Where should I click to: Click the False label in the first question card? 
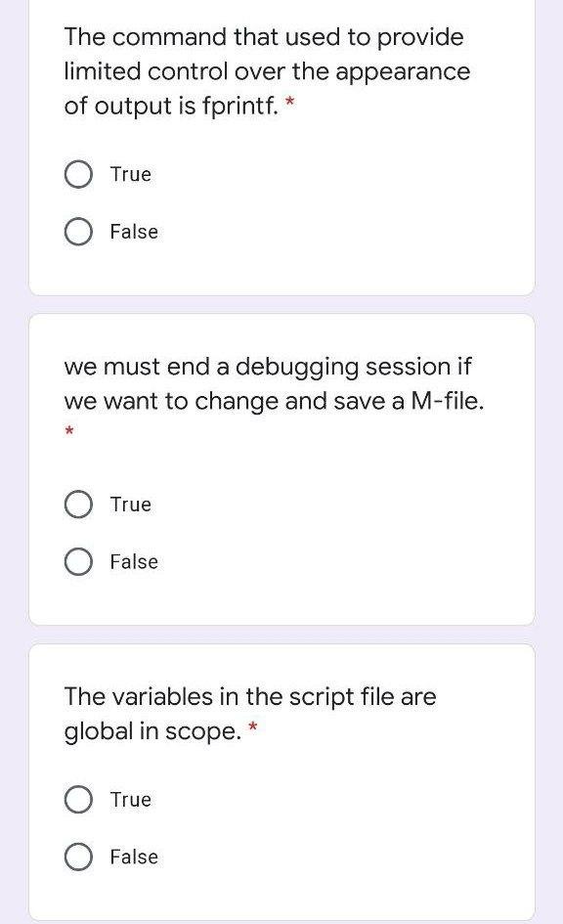coord(133,232)
